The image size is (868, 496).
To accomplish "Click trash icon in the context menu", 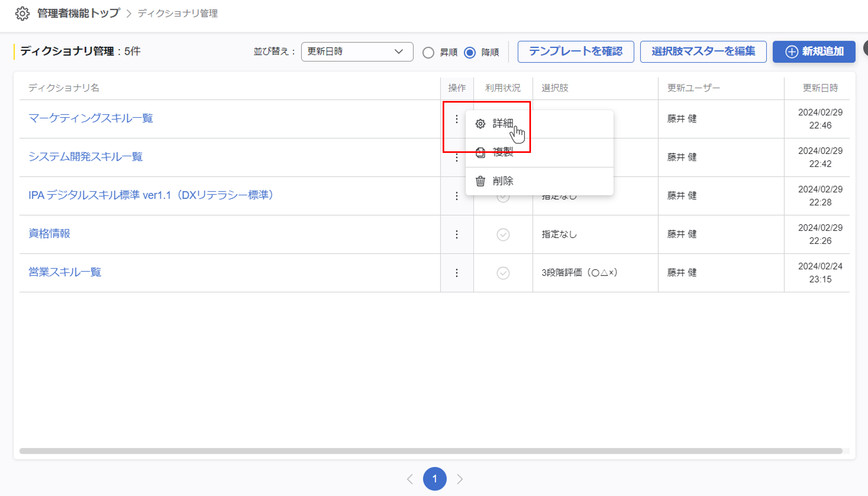I will (x=480, y=181).
